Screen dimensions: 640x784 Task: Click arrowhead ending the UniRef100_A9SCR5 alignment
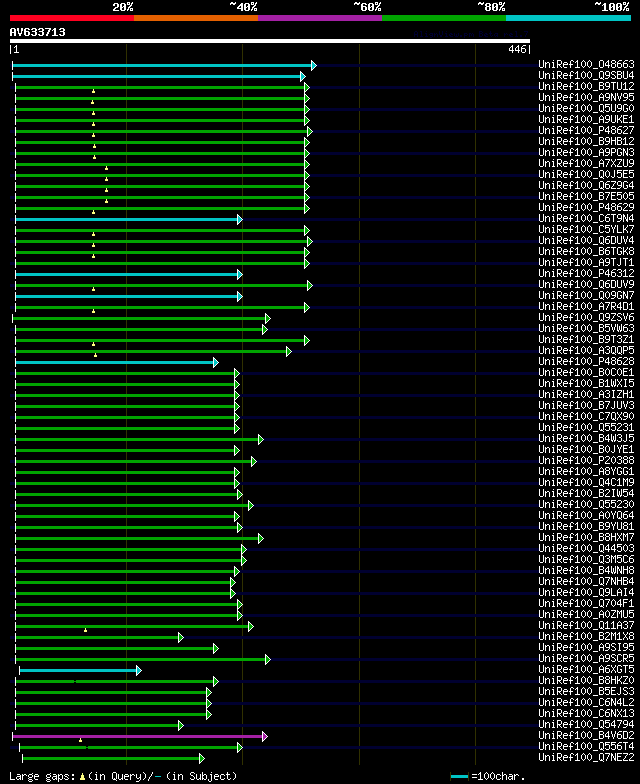click(268, 660)
